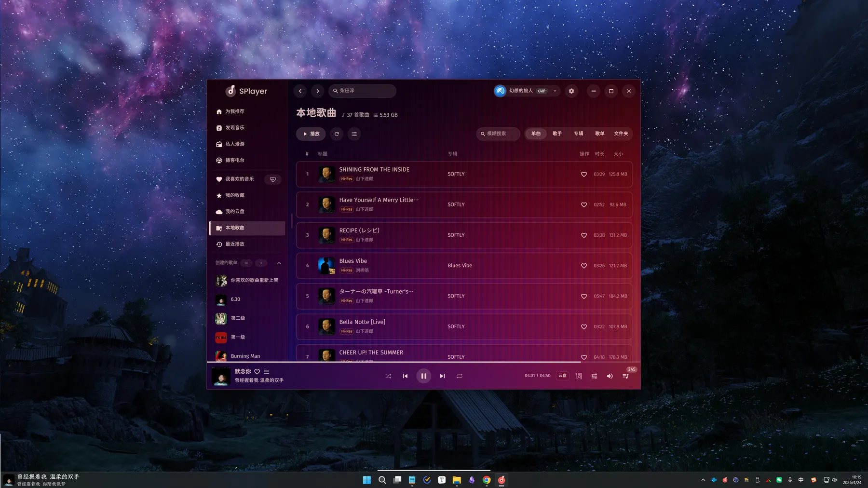This screenshot has height=488, width=868.
Task: Toggle shuffle playback mode
Action: (388, 376)
